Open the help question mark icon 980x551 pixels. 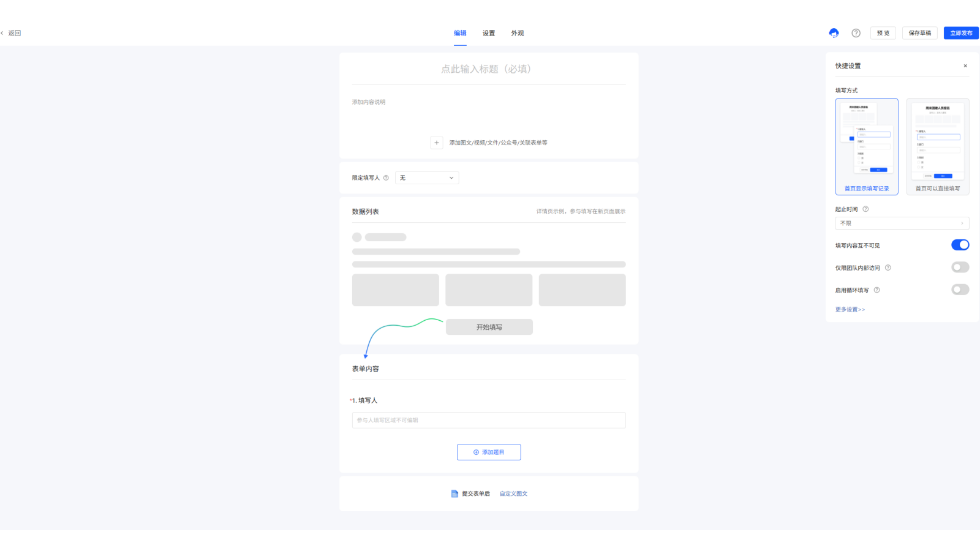pos(856,33)
